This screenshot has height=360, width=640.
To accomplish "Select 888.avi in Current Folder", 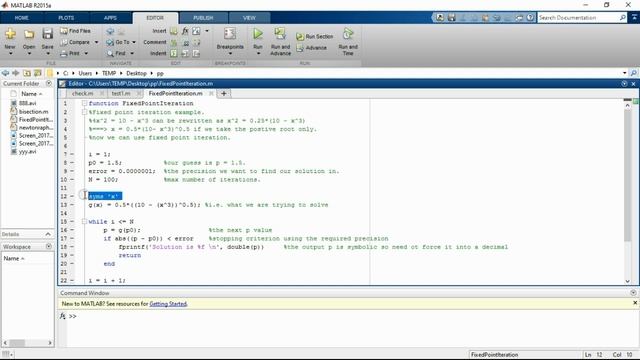I will click(x=27, y=103).
